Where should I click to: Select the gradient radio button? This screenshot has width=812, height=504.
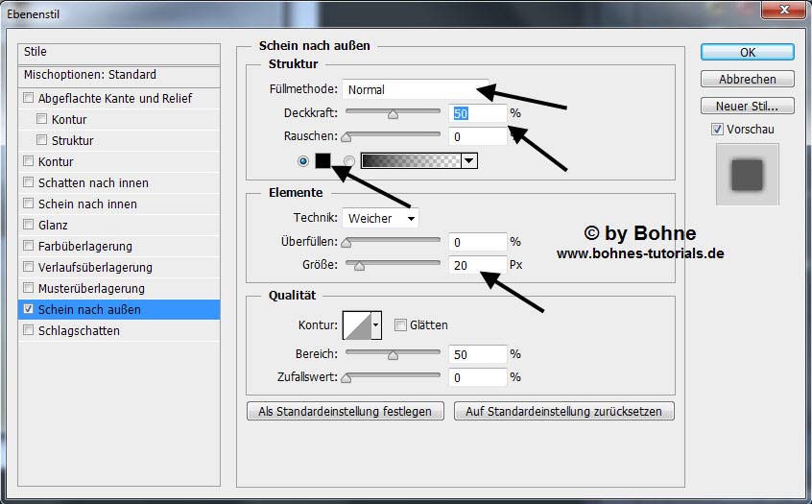pos(349,161)
